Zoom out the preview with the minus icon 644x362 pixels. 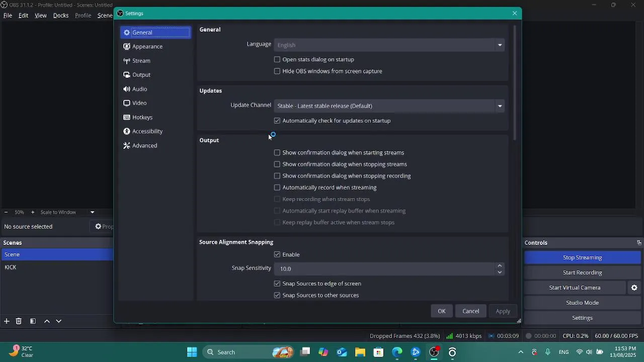(x=6, y=212)
